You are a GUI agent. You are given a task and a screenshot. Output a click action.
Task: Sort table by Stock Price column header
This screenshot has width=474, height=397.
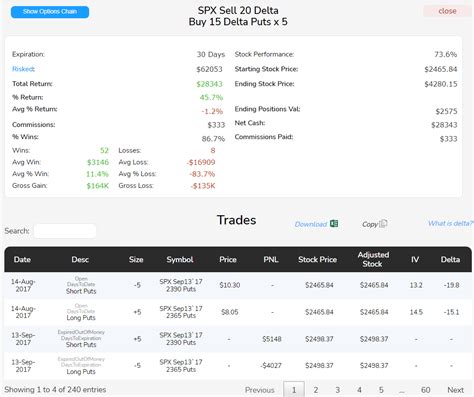[x=318, y=259]
